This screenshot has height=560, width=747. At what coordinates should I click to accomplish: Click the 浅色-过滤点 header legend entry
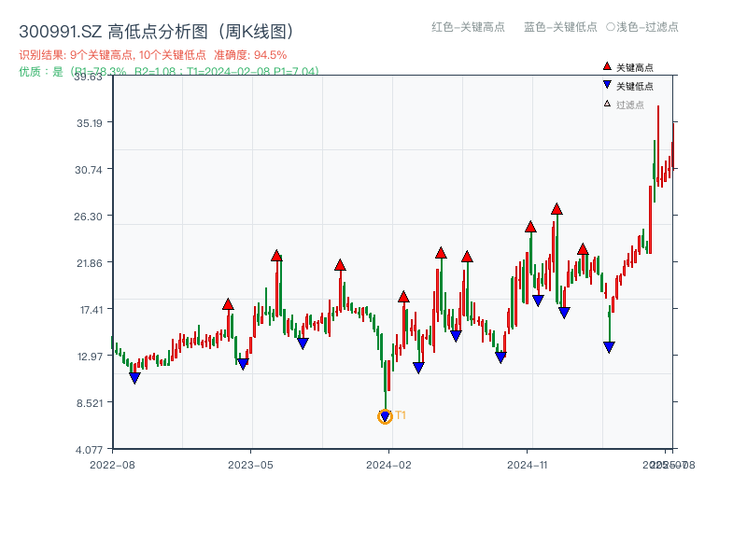(642, 27)
